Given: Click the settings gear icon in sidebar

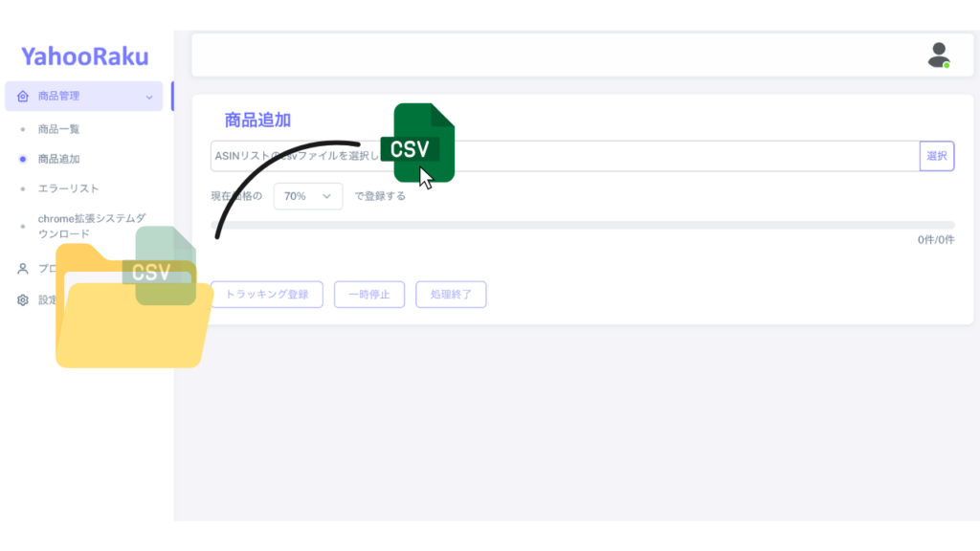Looking at the screenshot, I should point(23,299).
